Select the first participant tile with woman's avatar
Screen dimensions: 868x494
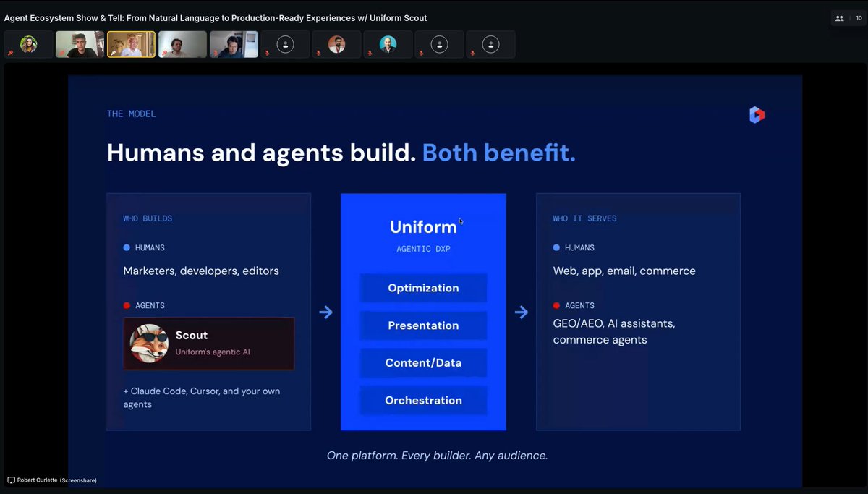[x=28, y=44]
